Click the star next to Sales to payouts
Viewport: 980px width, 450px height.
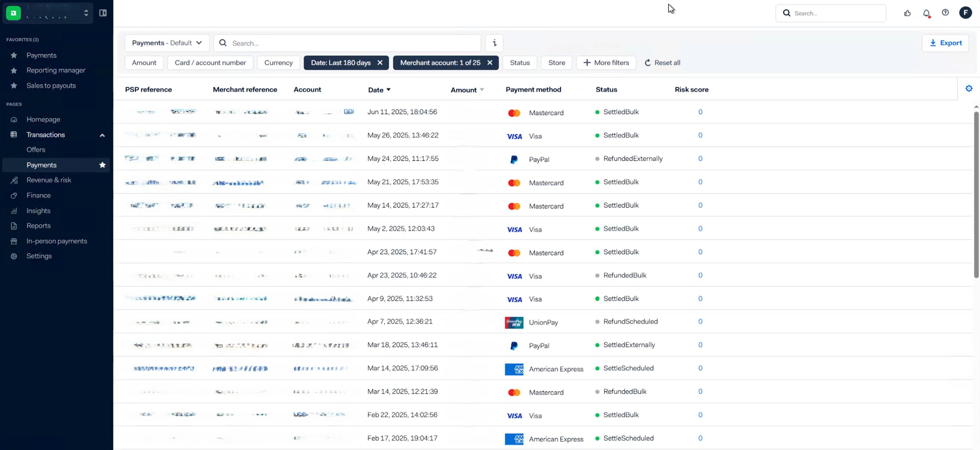(x=14, y=85)
